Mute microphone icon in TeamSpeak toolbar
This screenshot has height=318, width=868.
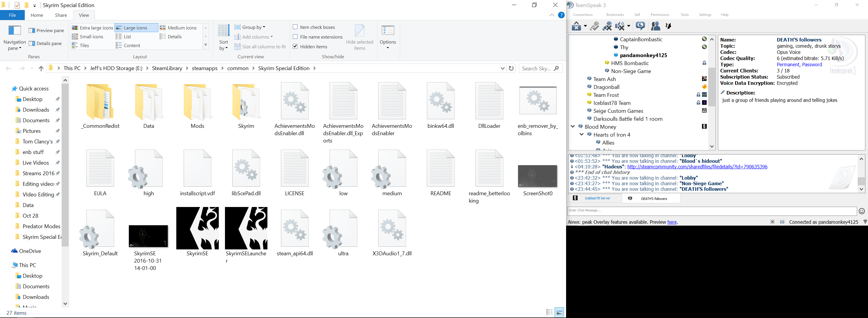point(607,26)
